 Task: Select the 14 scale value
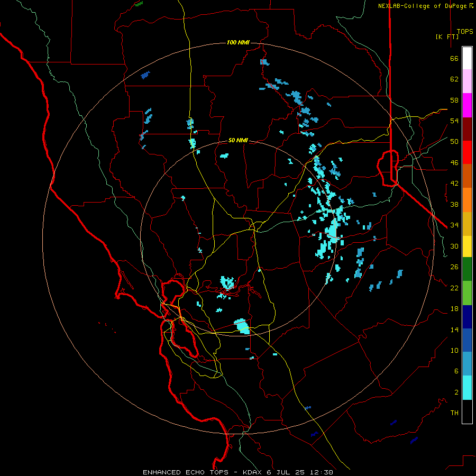tap(454, 329)
